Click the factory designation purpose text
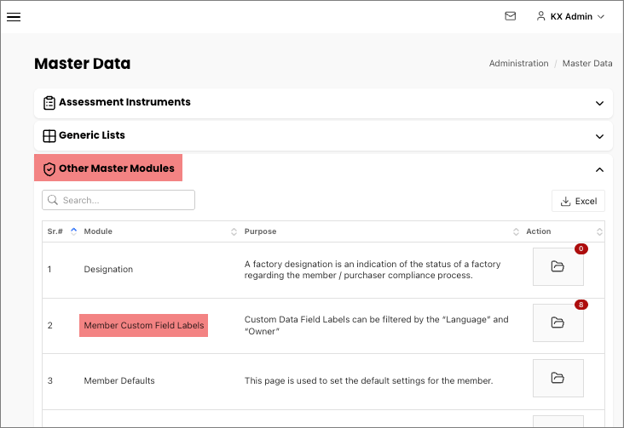The height and width of the screenshot is (428, 624). pos(372,270)
